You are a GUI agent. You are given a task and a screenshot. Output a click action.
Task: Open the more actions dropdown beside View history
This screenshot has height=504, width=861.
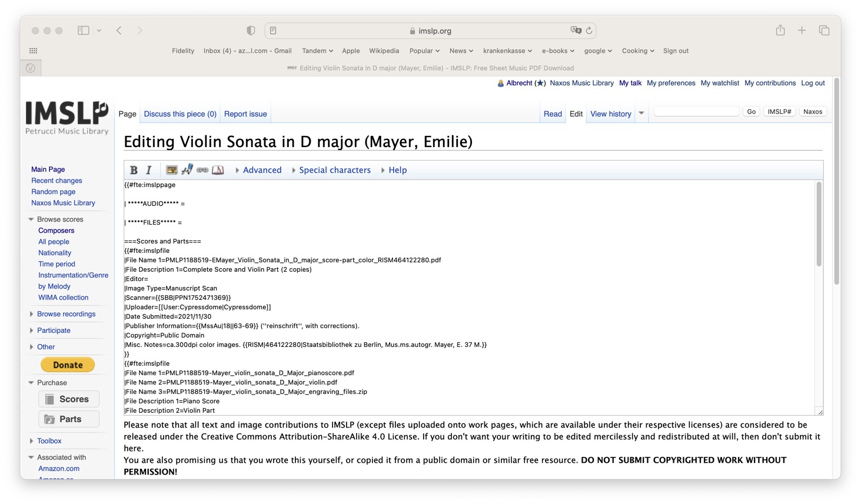(641, 114)
